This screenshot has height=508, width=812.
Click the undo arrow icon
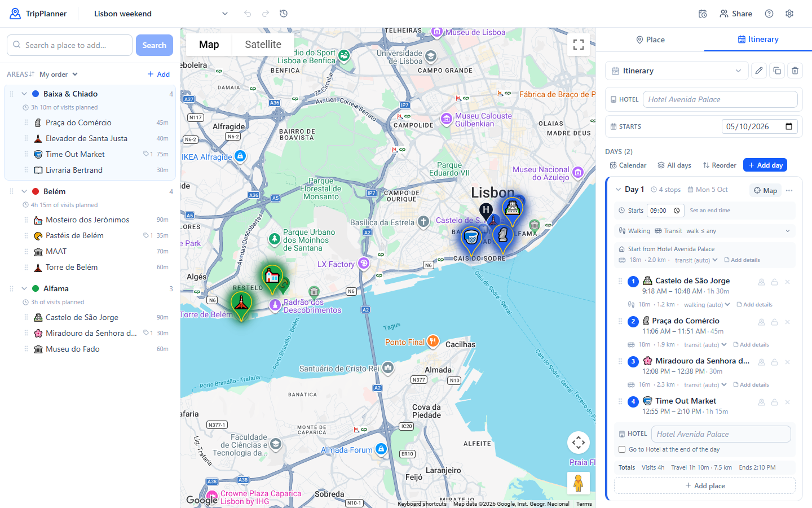[x=248, y=14]
